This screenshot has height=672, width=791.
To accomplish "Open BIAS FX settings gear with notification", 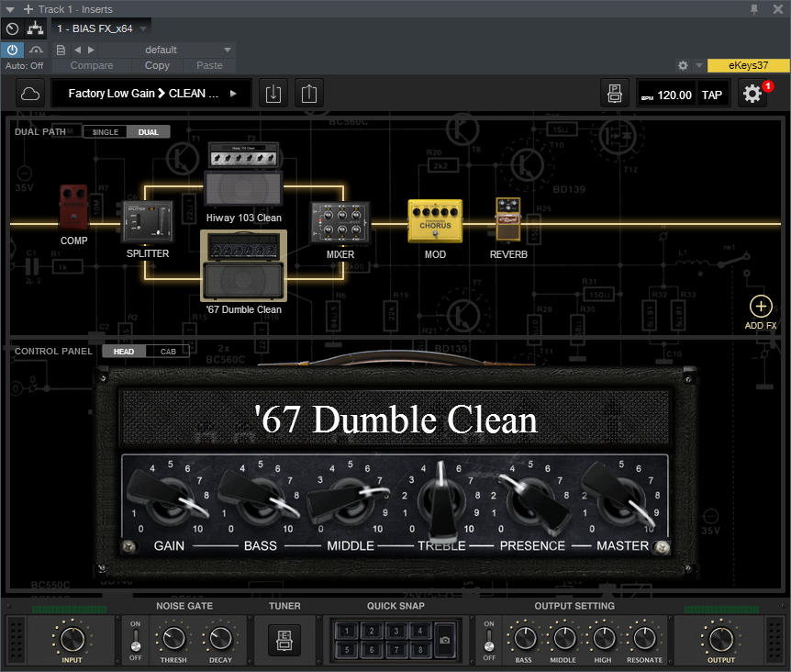I will [752, 94].
